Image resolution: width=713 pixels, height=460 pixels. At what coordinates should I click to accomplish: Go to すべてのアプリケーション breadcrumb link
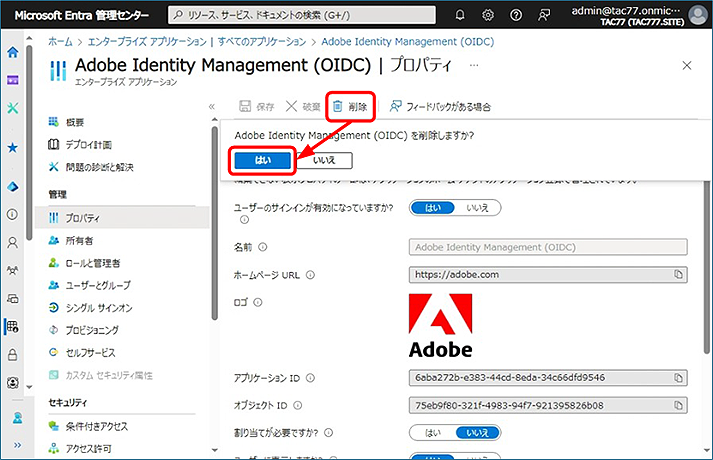262,41
